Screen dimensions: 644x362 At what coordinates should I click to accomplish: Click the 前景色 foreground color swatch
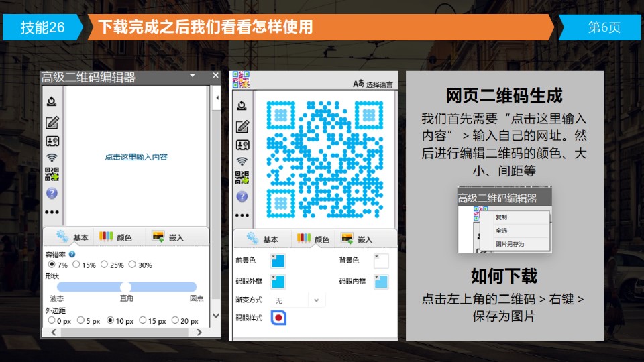278,261
